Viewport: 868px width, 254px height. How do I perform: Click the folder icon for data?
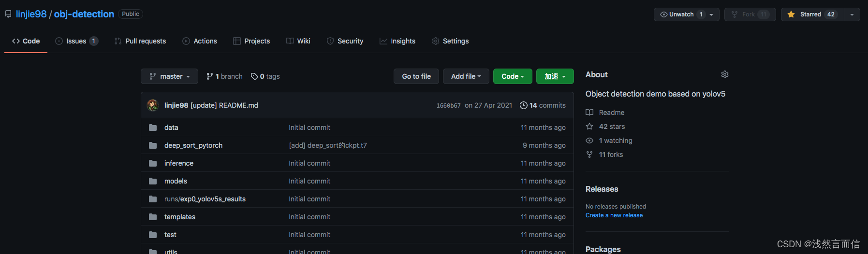[153, 127]
